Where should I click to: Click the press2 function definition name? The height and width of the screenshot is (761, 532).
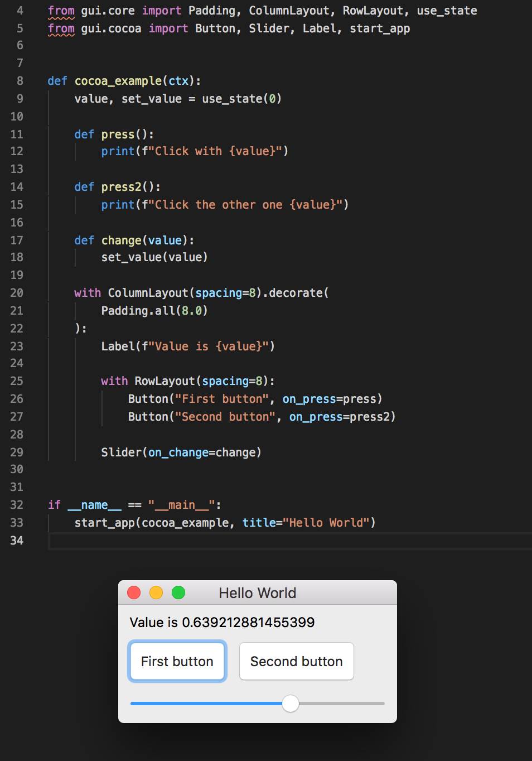121,187
